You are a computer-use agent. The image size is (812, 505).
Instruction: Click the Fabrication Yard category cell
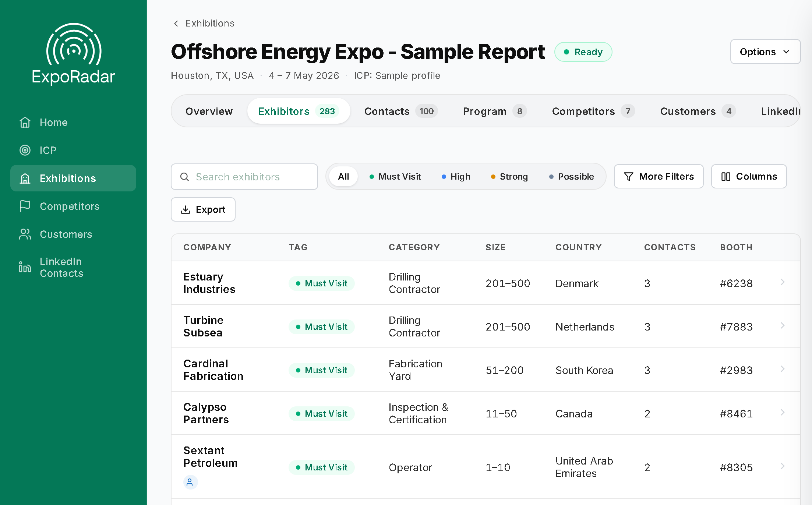click(x=416, y=370)
